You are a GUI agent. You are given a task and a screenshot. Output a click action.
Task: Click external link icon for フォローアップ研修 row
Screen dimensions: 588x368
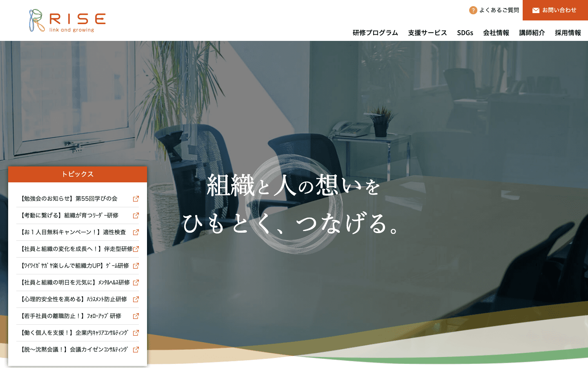coord(136,316)
